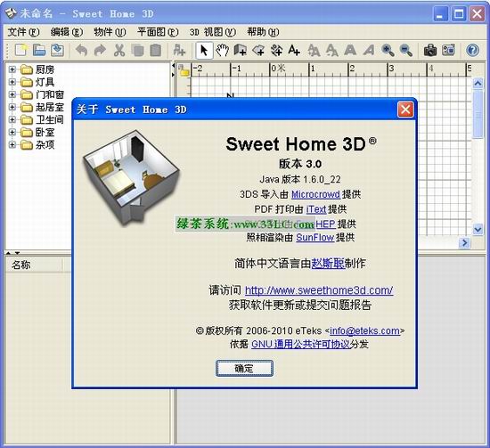Click the Create video icon
This screenshot has height=448, width=490.
[x=449, y=50]
